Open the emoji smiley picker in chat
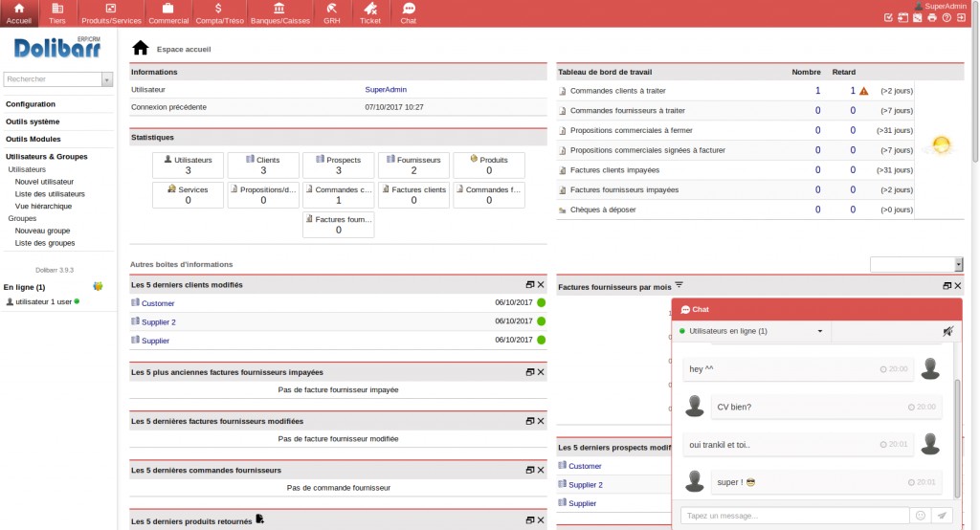Screen dimensions: 980x530 click(x=920, y=515)
